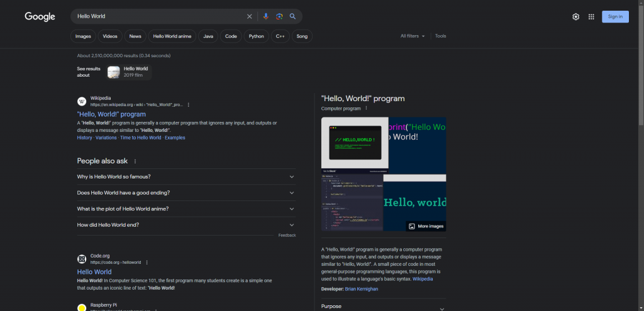The width and height of the screenshot is (644, 311).
Task: Submit search with magnifier icon
Action: [x=292, y=16]
